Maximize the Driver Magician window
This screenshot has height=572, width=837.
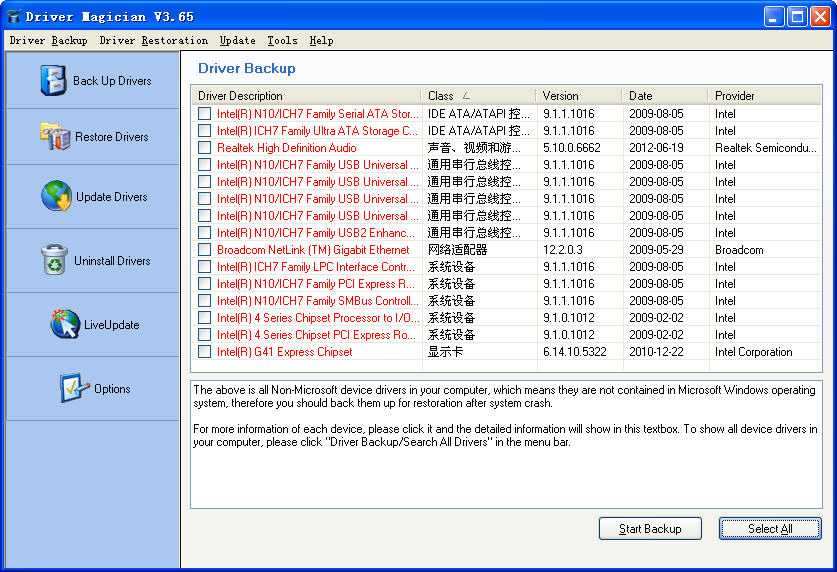tap(797, 17)
